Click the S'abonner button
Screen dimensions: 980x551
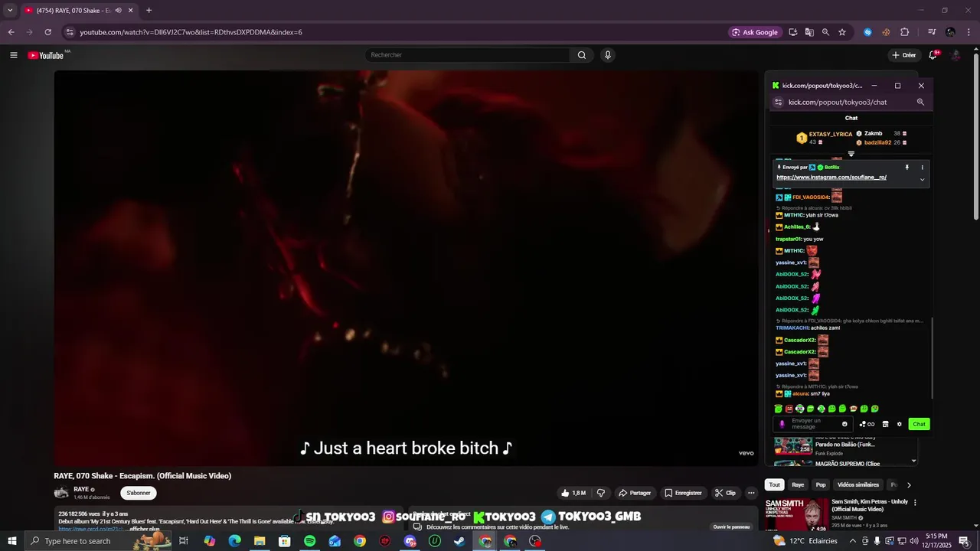(x=139, y=493)
